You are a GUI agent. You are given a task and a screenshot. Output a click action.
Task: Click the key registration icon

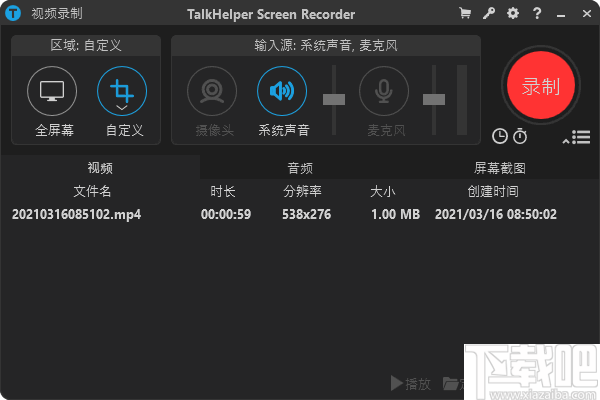point(489,13)
